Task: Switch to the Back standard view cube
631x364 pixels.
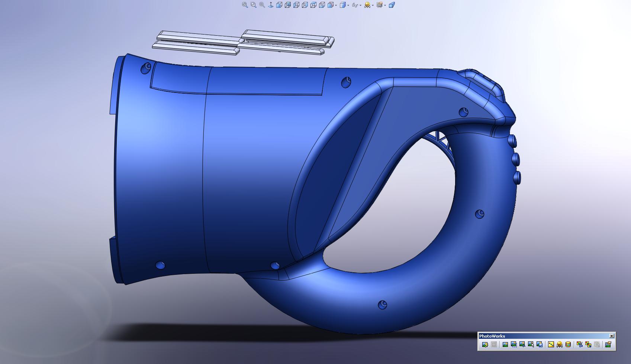Action: pos(288,5)
